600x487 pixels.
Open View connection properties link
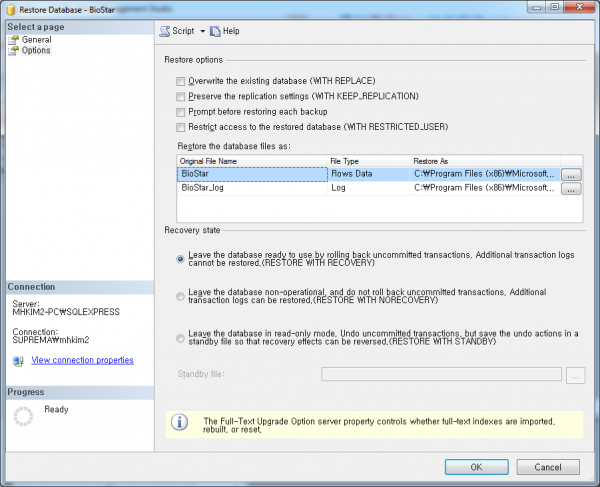pyautogui.click(x=82, y=360)
